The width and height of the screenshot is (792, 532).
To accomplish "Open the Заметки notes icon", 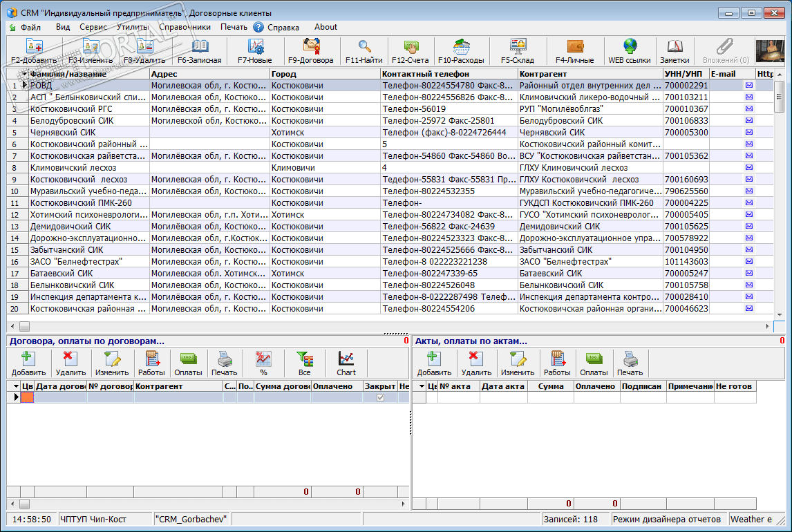I will (x=675, y=46).
